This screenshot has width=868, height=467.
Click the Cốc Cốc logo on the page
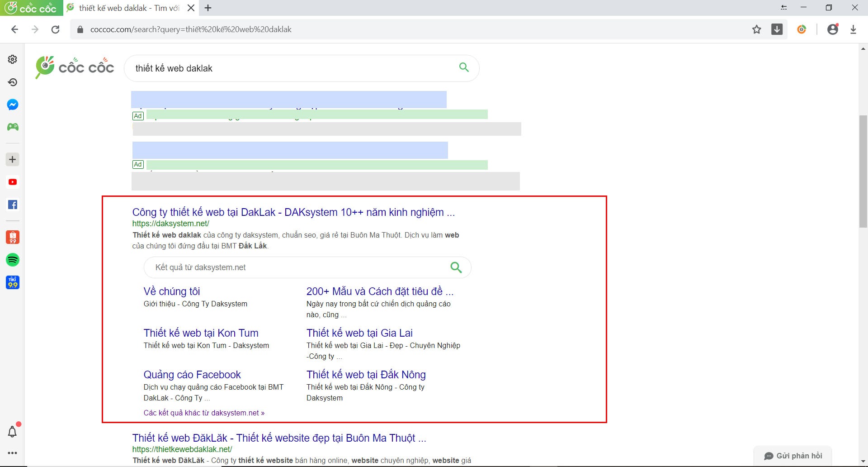click(75, 67)
